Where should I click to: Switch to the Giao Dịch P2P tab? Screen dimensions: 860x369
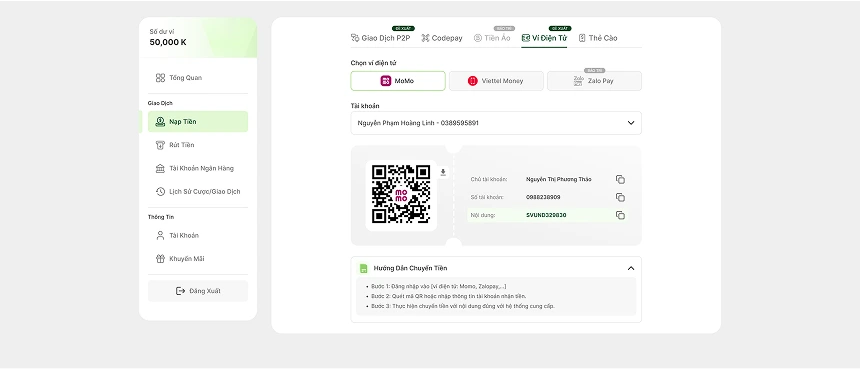(x=380, y=38)
